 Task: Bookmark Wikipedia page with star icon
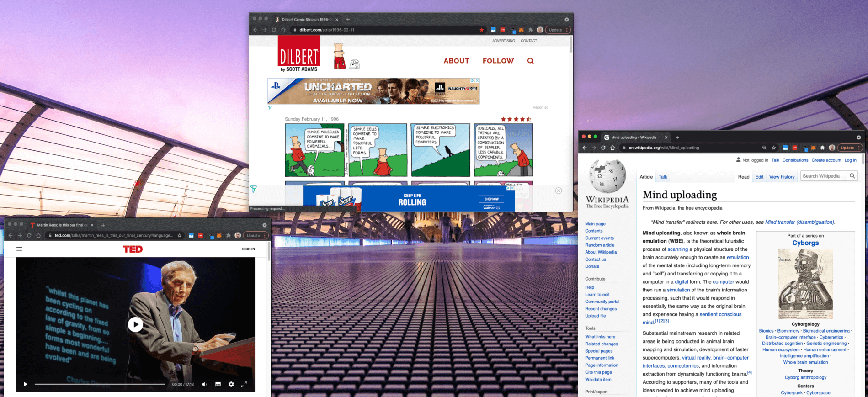pyautogui.click(x=774, y=148)
